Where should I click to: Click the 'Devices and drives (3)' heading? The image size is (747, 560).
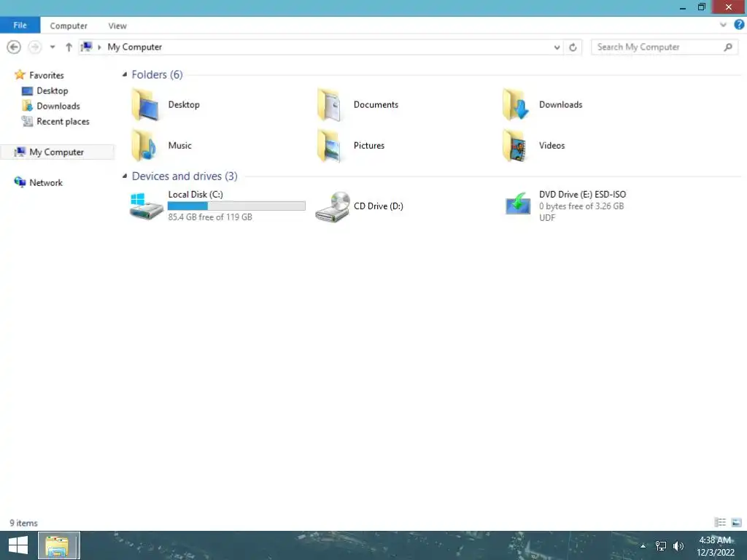[185, 176]
